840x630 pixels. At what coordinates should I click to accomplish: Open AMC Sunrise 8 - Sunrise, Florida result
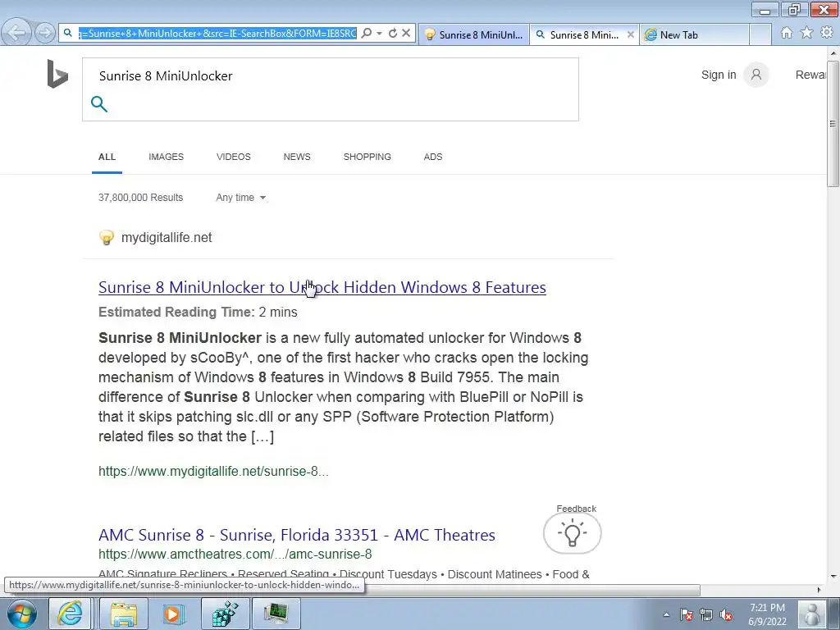tap(297, 535)
